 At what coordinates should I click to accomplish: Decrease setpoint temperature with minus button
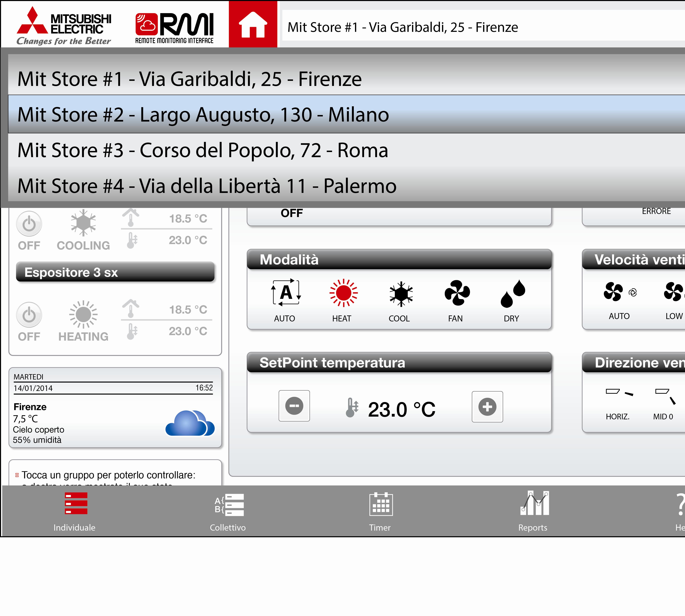pos(294,406)
